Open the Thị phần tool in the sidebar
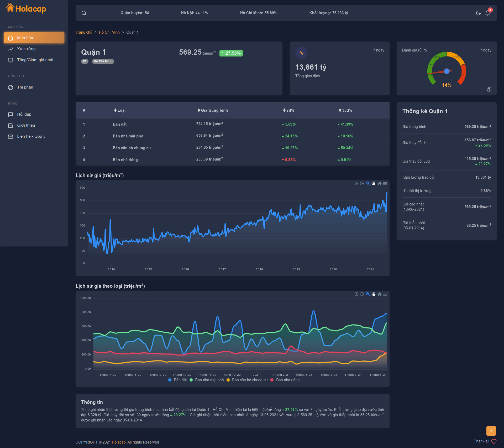504x448 pixels. (25, 87)
